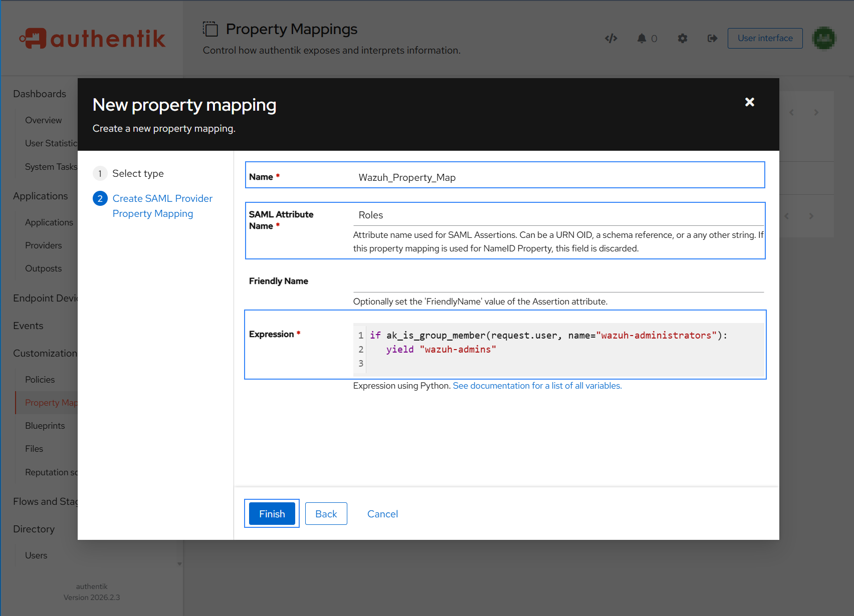Open Applications sub-item in sidebar

coord(49,222)
